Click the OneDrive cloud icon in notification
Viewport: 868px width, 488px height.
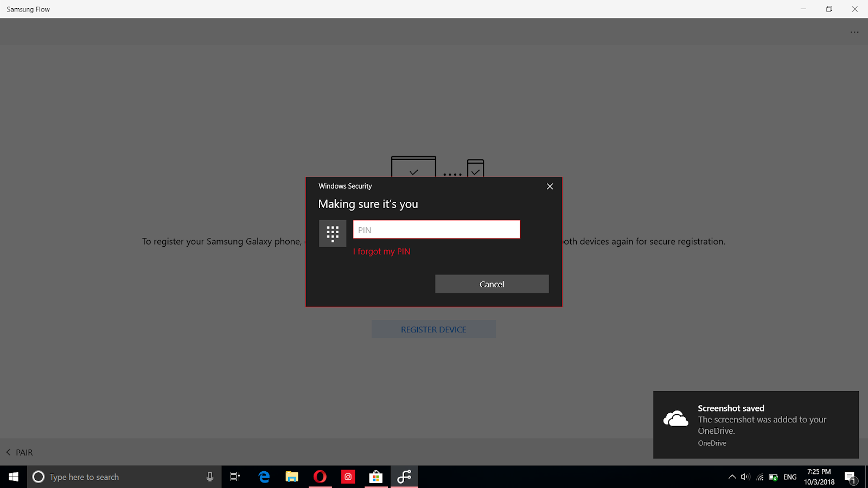pos(675,419)
